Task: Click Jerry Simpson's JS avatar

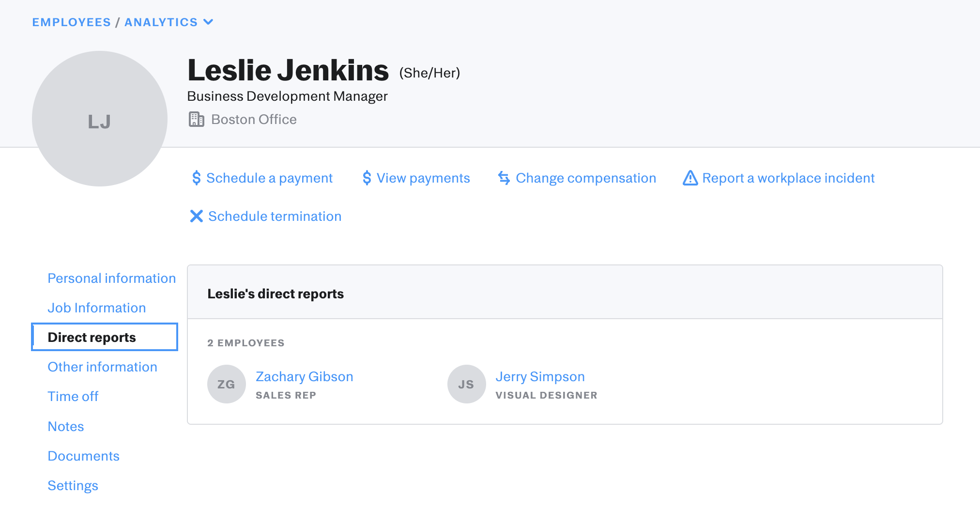Action: pos(466,384)
